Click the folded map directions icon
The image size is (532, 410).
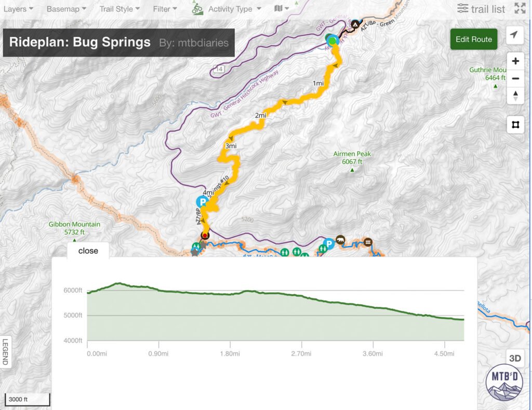point(279,8)
